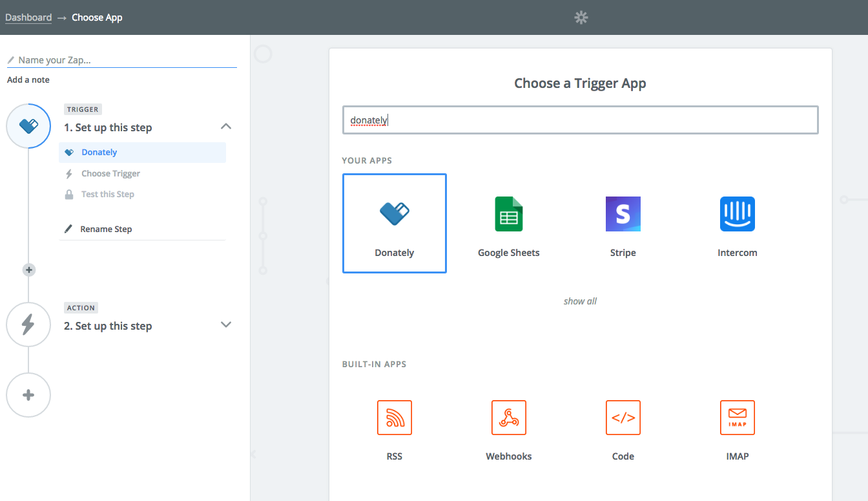Focus the Name your Zap field

(122, 60)
